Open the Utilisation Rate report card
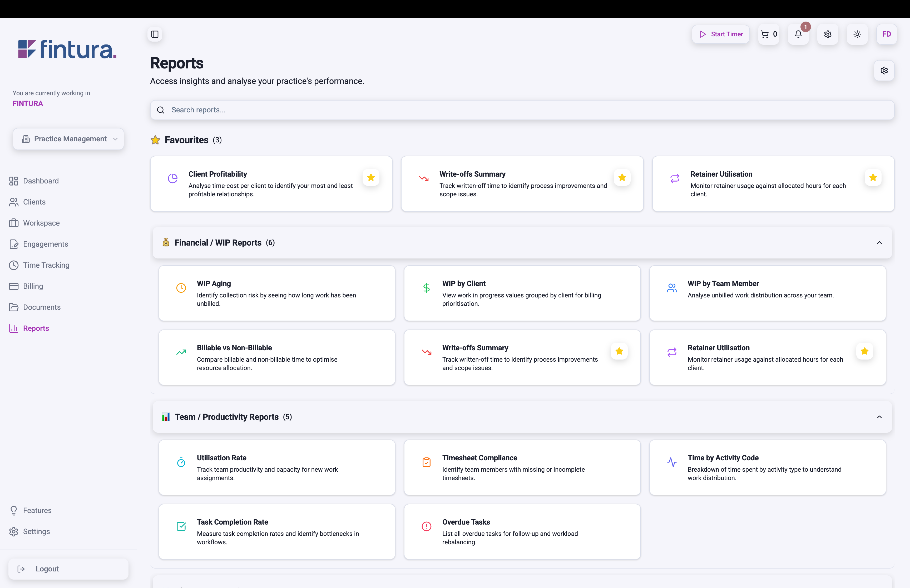 pyautogui.click(x=276, y=467)
